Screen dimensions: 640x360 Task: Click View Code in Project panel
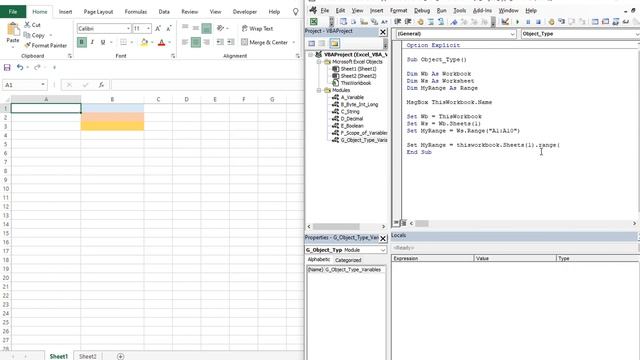point(312,43)
